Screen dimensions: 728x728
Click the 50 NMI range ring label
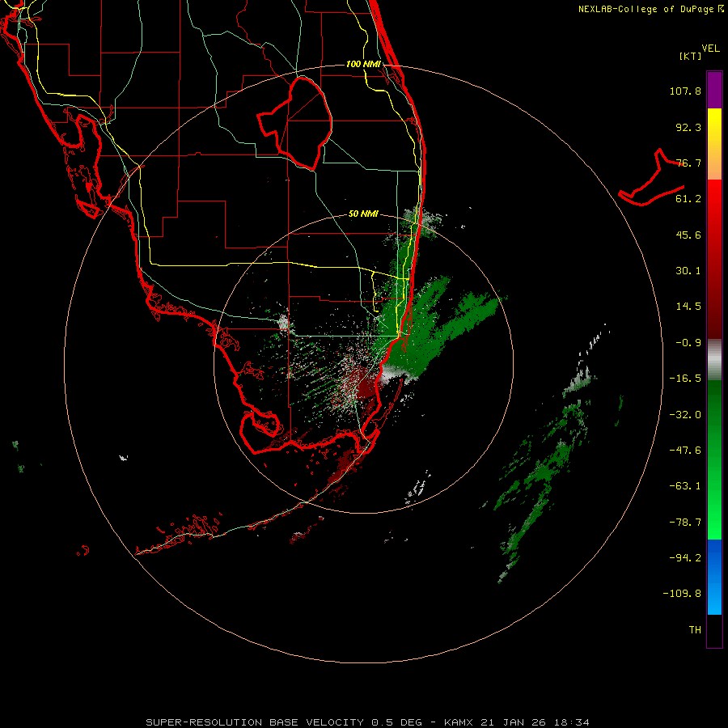click(363, 214)
